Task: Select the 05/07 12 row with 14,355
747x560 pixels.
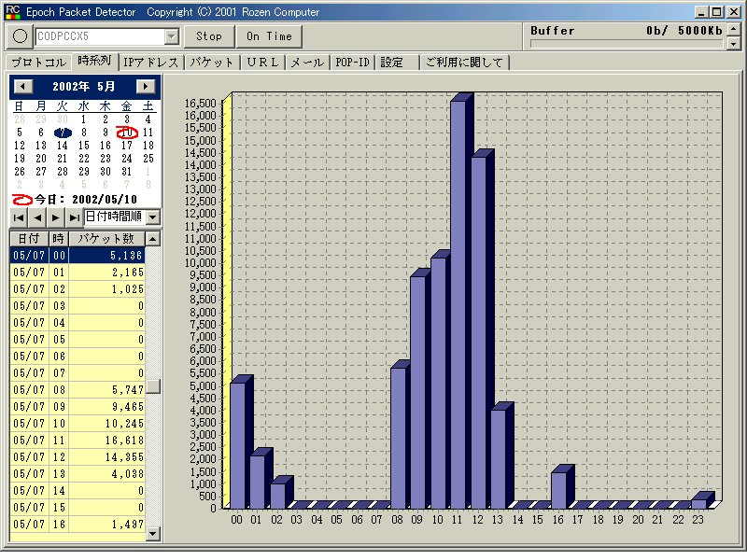Action: (x=78, y=457)
